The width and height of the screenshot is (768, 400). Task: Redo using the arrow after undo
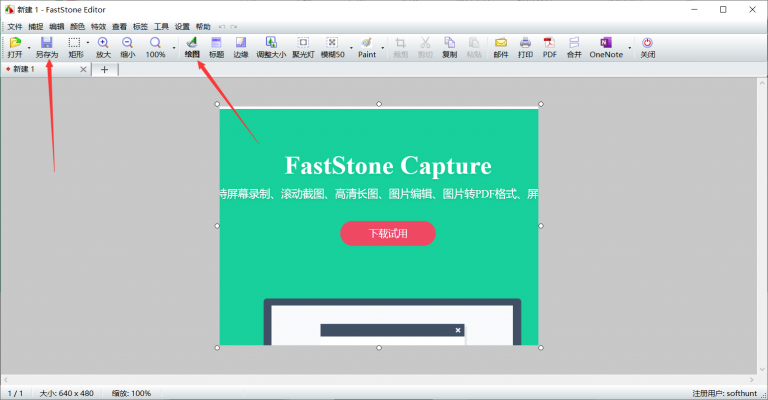tap(234, 27)
